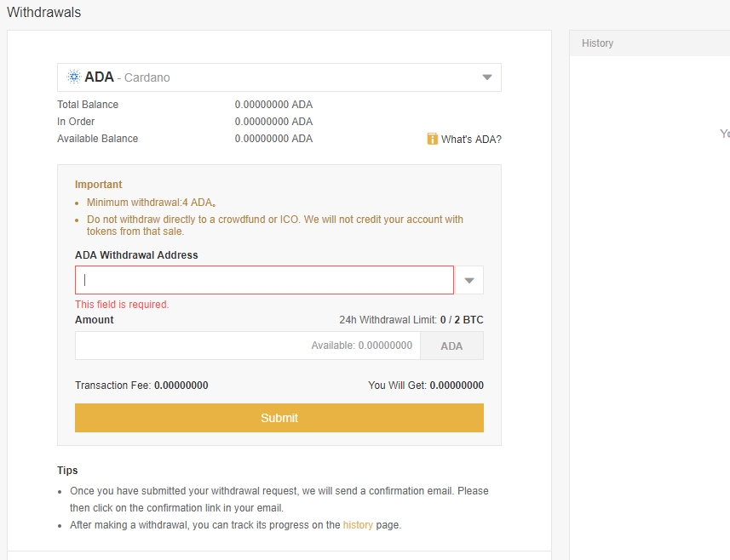Click the Cardano ADA coin logo icon
This screenshot has width=730, height=560.
coord(73,77)
